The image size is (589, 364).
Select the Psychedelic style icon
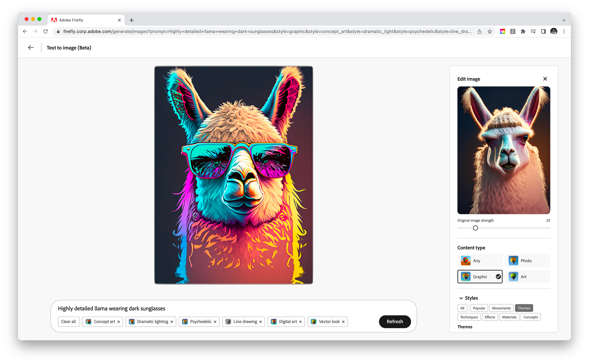(186, 322)
